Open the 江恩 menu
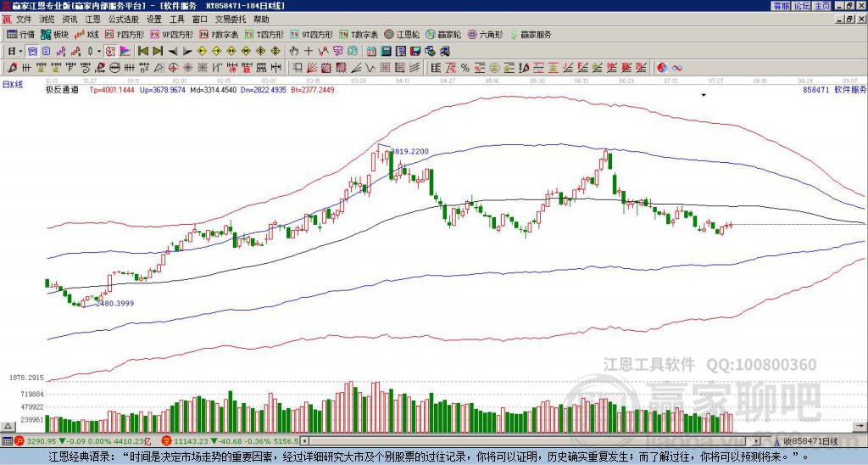The width and height of the screenshot is (868, 465). pyautogui.click(x=92, y=20)
